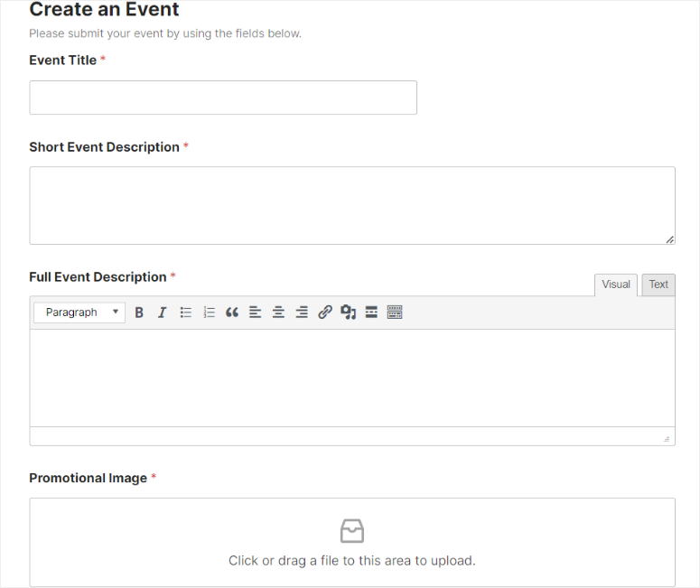Click the 'Event Title' label
Image resolution: width=700 pixels, height=588 pixels.
point(62,61)
